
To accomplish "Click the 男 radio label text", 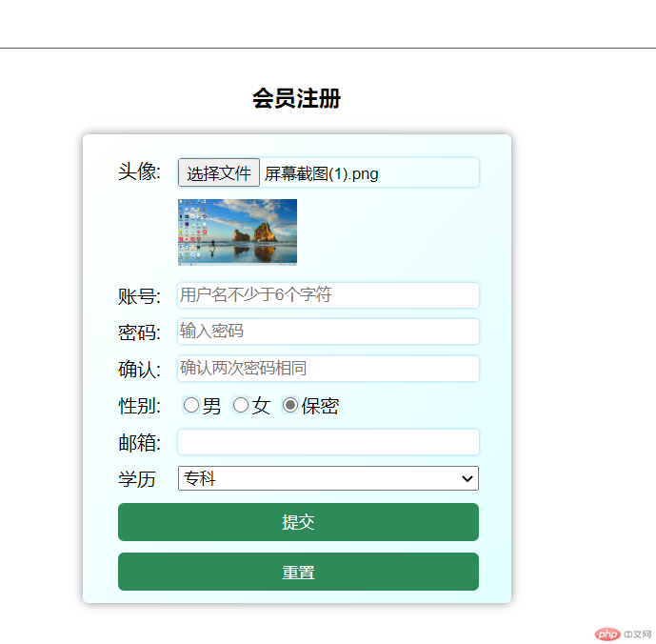I will click(x=211, y=406).
